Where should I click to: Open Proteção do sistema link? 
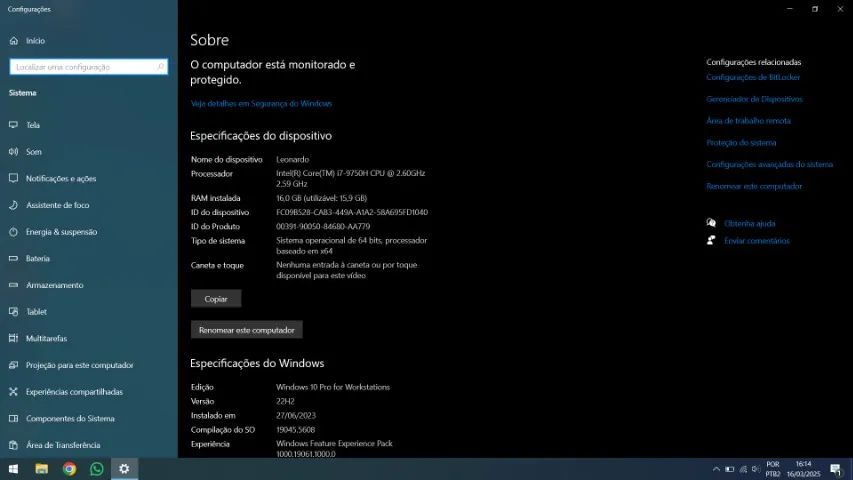(x=741, y=143)
